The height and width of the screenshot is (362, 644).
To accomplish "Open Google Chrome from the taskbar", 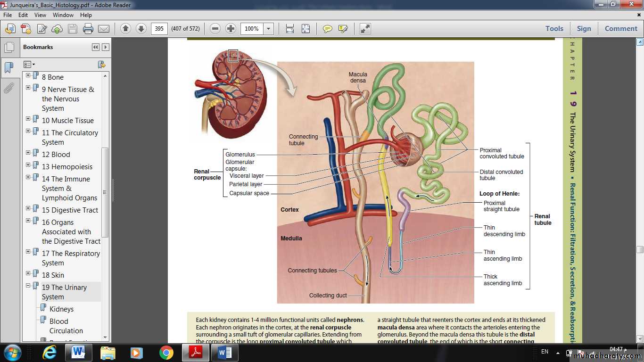I will point(166,352).
